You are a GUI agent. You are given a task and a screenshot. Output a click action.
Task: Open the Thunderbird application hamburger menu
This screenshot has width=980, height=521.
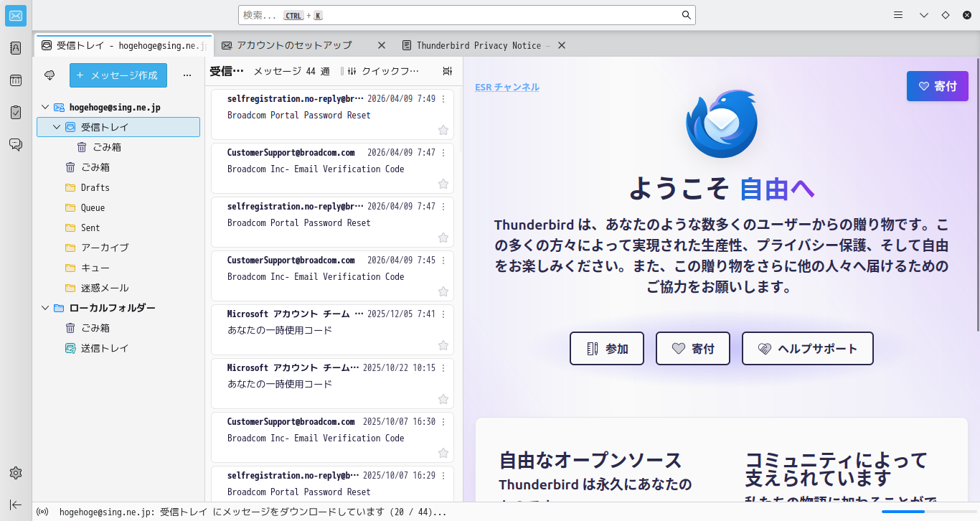pyautogui.click(x=898, y=15)
